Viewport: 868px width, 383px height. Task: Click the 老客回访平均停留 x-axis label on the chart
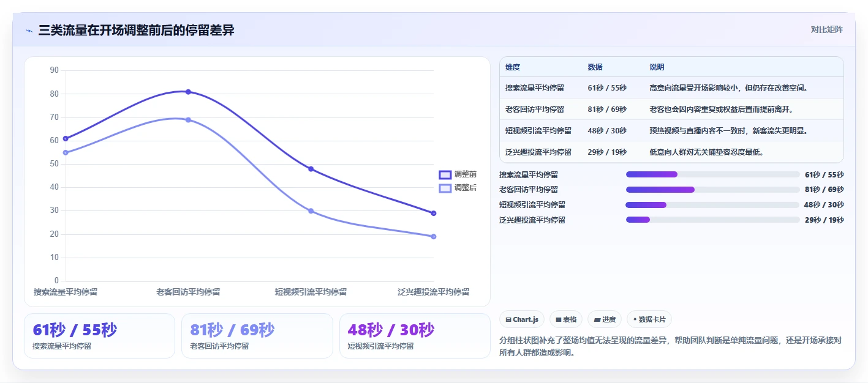(188, 292)
